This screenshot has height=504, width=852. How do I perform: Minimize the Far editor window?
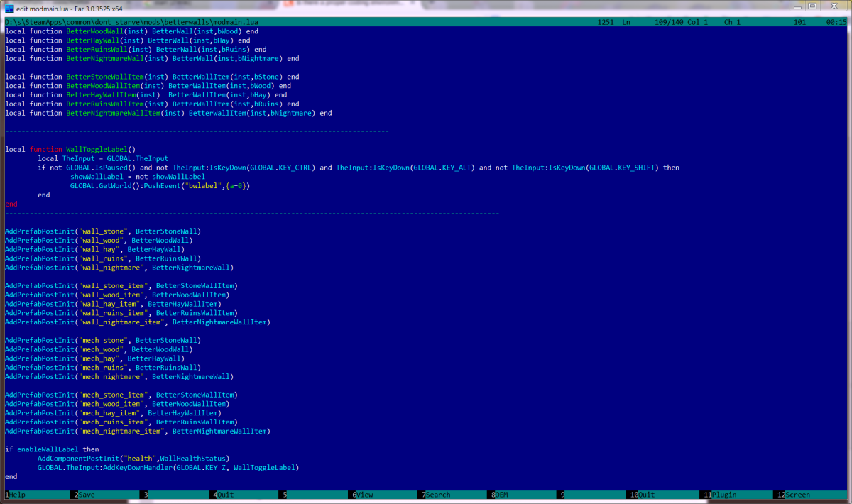pyautogui.click(x=794, y=6)
